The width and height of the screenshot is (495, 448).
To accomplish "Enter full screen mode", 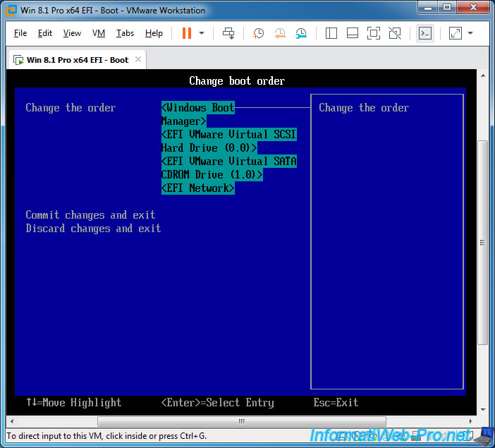I will 374,33.
